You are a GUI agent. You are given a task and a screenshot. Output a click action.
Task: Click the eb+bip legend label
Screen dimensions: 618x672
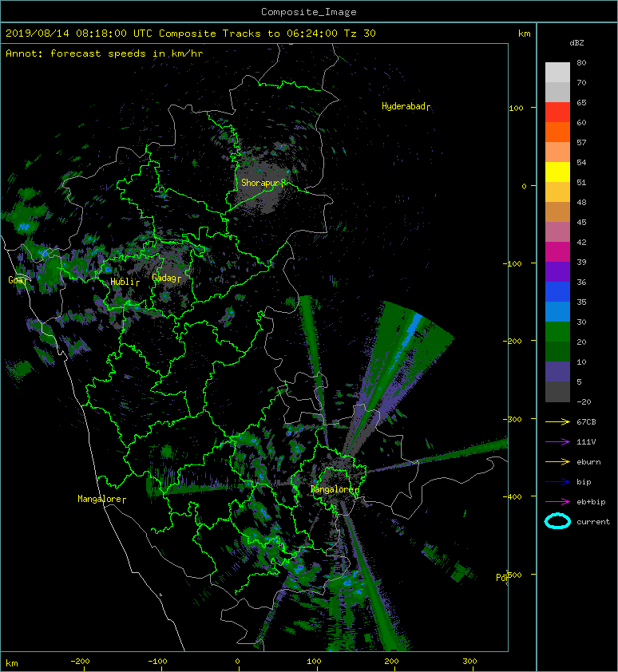[x=591, y=501]
